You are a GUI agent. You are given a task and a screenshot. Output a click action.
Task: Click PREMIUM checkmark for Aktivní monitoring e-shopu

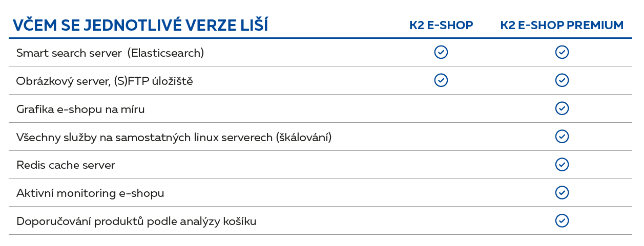[562, 192]
